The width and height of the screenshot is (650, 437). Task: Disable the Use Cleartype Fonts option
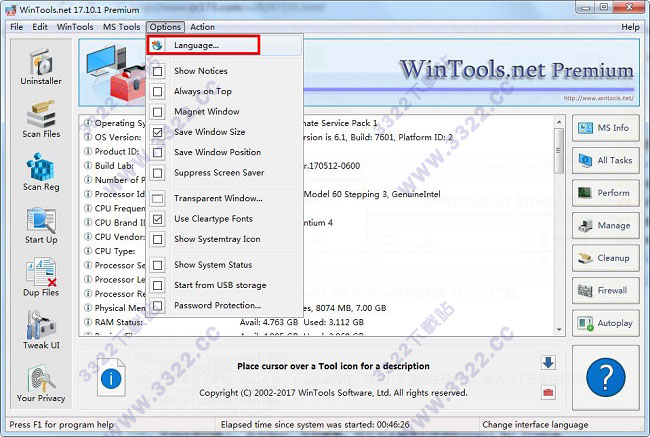(x=158, y=218)
